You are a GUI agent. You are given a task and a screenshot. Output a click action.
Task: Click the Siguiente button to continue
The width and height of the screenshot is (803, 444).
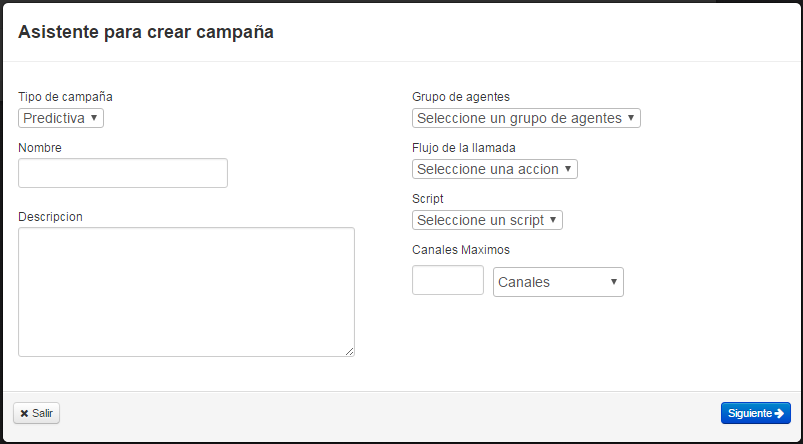click(x=755, y=413)
